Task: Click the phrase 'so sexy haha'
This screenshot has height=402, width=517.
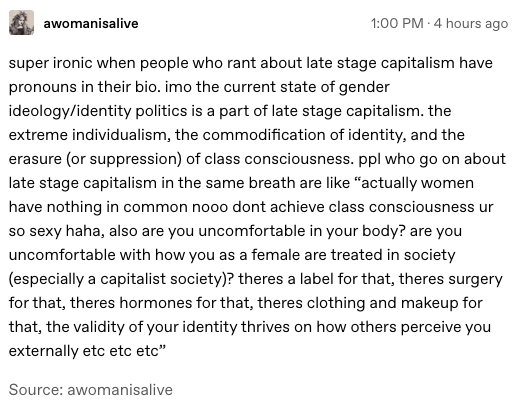Action: point(56,231)
